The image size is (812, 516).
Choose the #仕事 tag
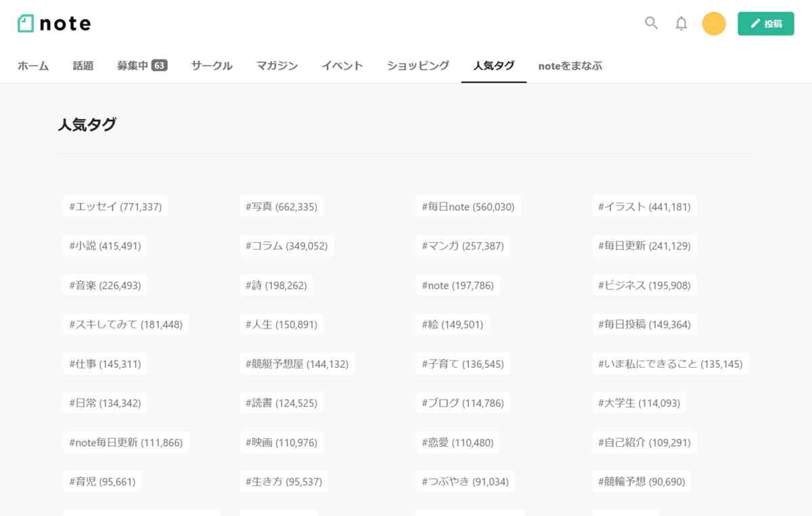click(x=105, y=364)
